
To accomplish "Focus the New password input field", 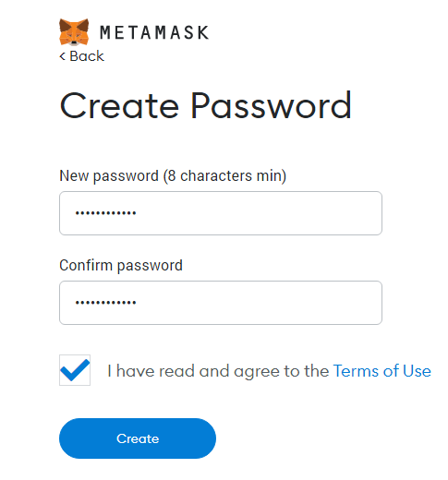I will (x=221, y=213).
